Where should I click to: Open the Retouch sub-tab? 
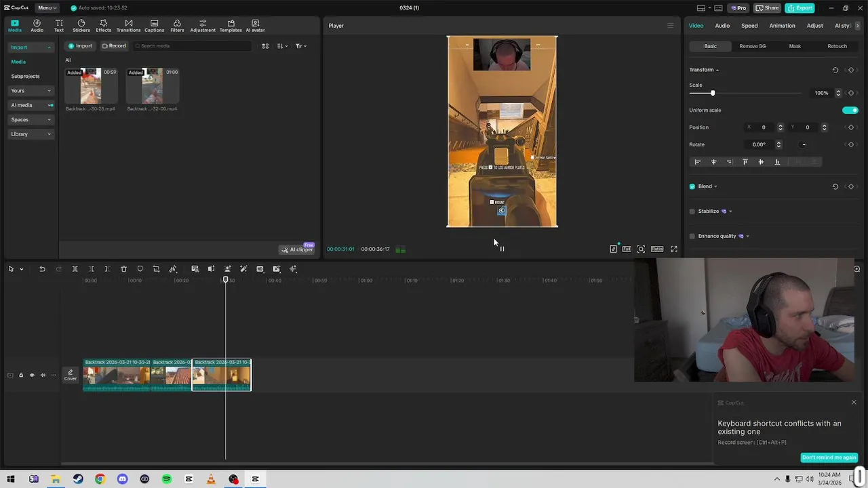pyautogui.click(x=837, y=46)
